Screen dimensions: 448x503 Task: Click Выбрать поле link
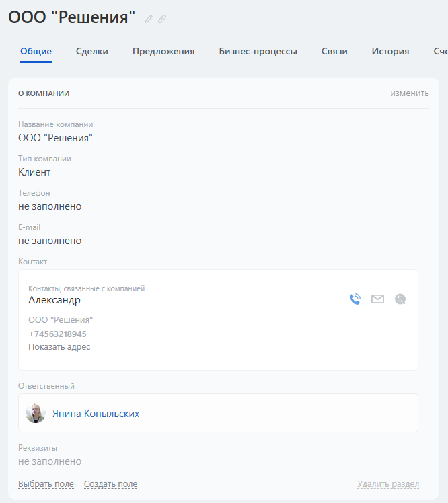(x=46, y=484)
